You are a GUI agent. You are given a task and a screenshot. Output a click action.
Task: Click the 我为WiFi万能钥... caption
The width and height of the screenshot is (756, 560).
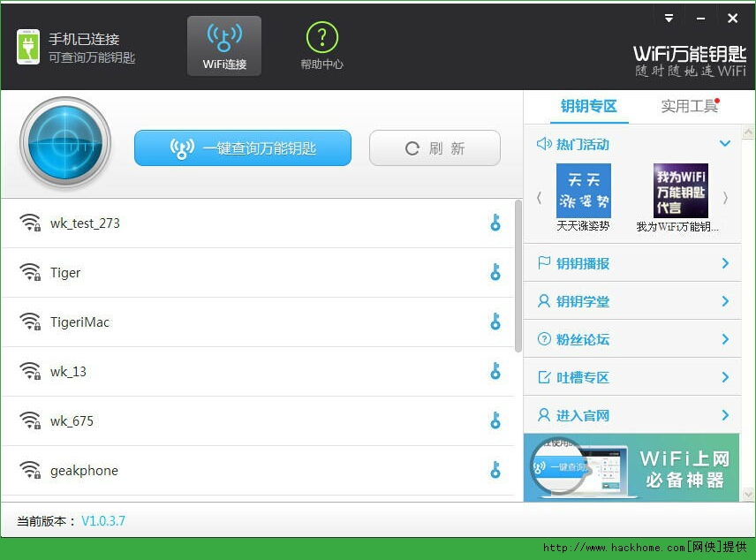click(x=677, y=227)
